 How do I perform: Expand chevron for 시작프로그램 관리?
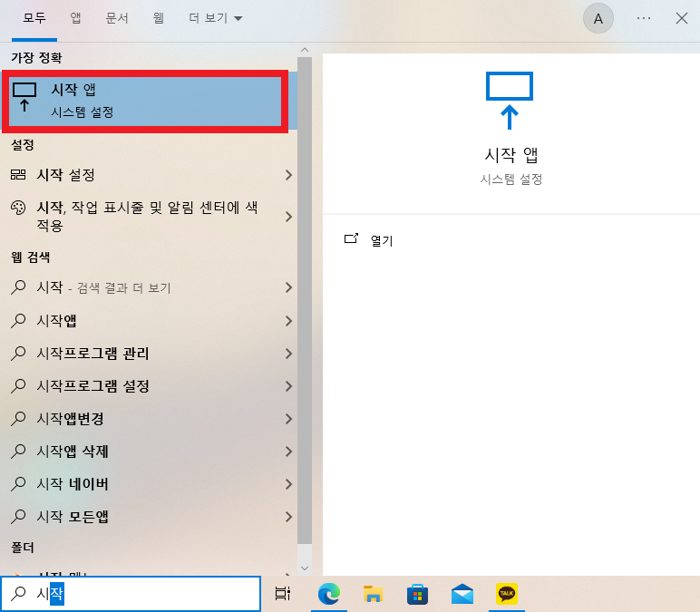coord(288,354)
